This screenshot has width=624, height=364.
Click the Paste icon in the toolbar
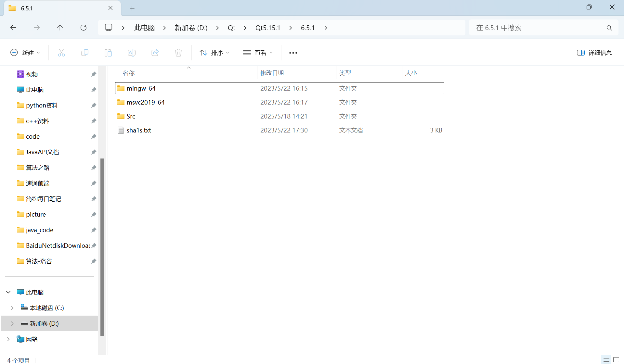(108, 53)
